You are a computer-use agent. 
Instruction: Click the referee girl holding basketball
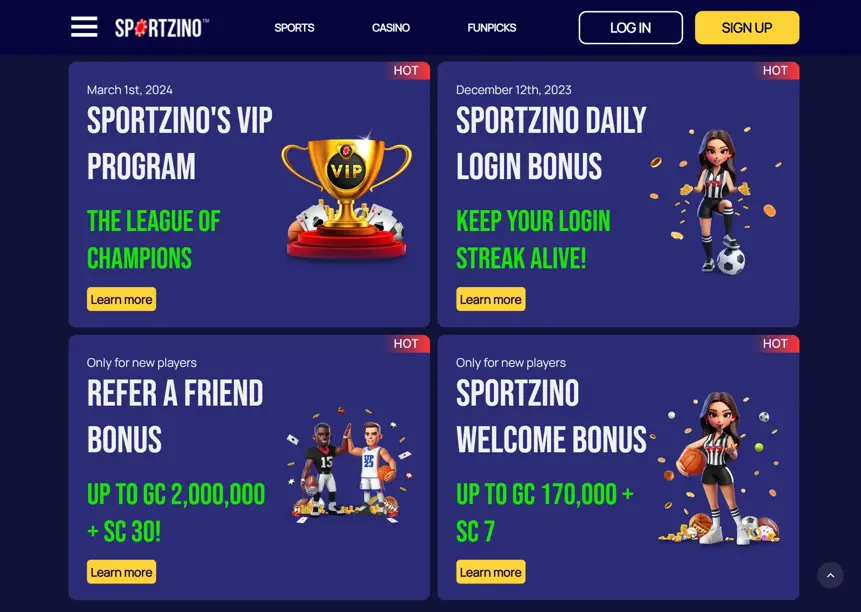pyautogui.click(x=717, y=468)
